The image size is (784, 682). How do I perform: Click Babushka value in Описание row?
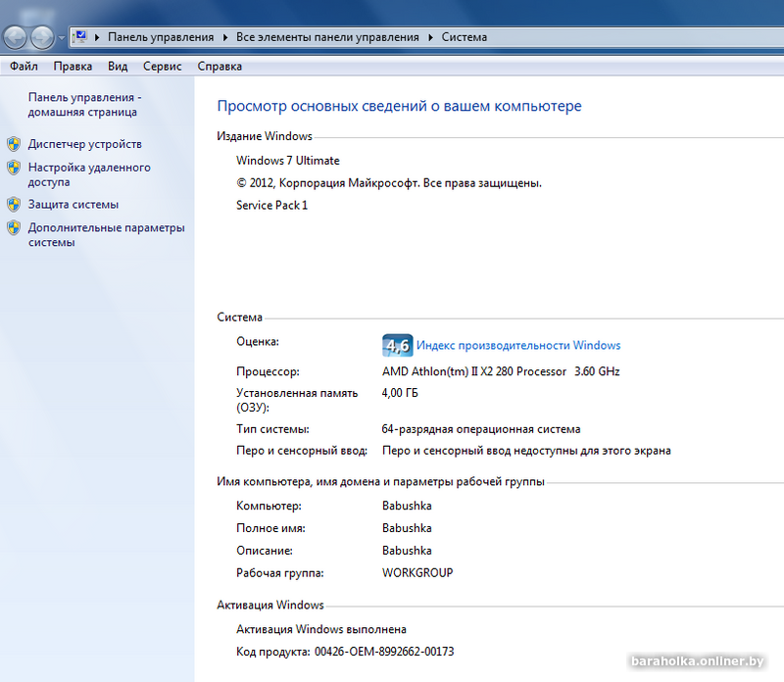pos(407,551)
